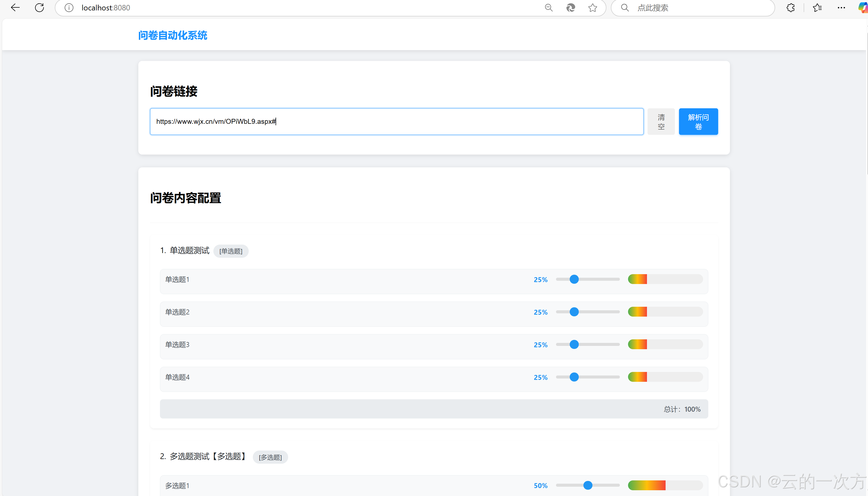Click the localhost:8080 address bar text
The height and width of the screenshot is (496, 868).
tap(106, 7)
